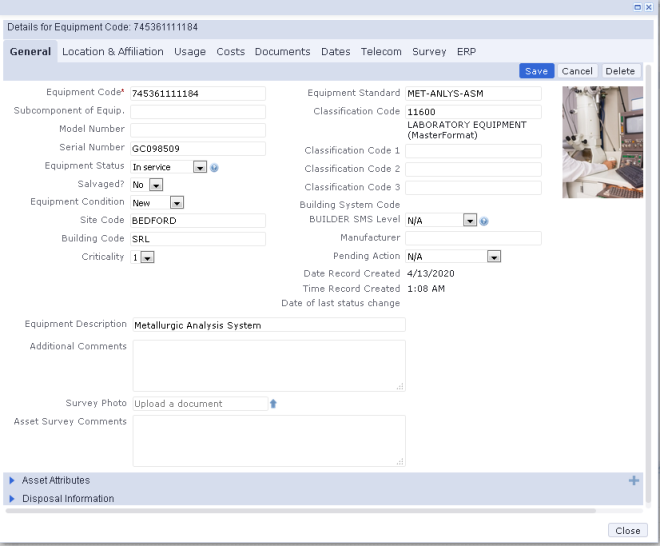Click the help icon beside BUILDER SMS Level
The image size is (661, 546).
(484, 221)
